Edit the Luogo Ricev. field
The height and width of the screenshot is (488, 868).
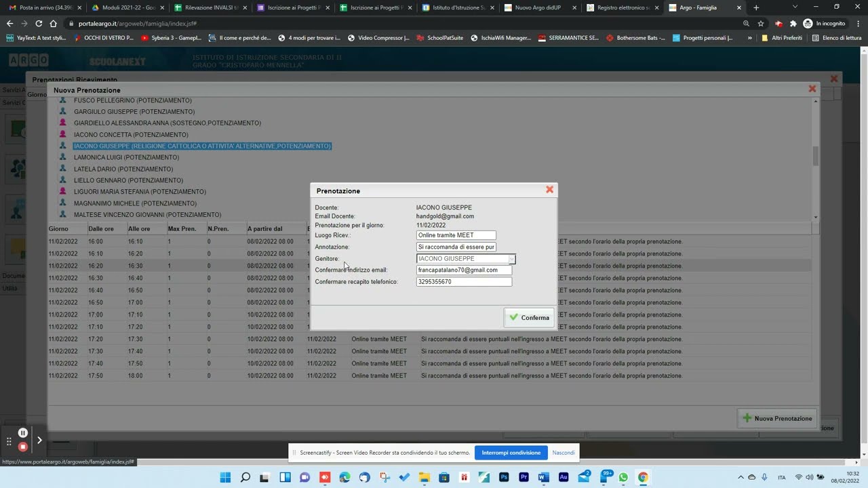456,235
